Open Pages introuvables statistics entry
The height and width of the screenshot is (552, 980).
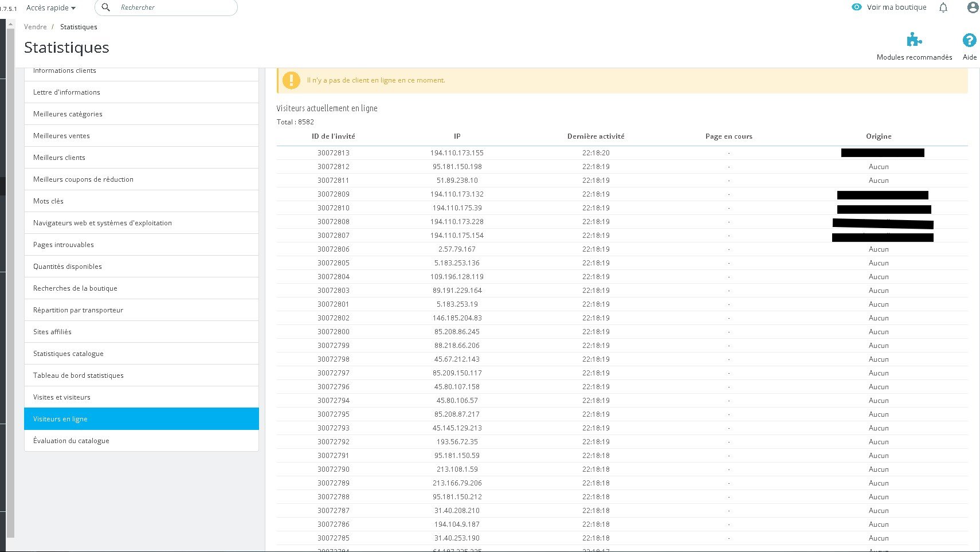142,245
